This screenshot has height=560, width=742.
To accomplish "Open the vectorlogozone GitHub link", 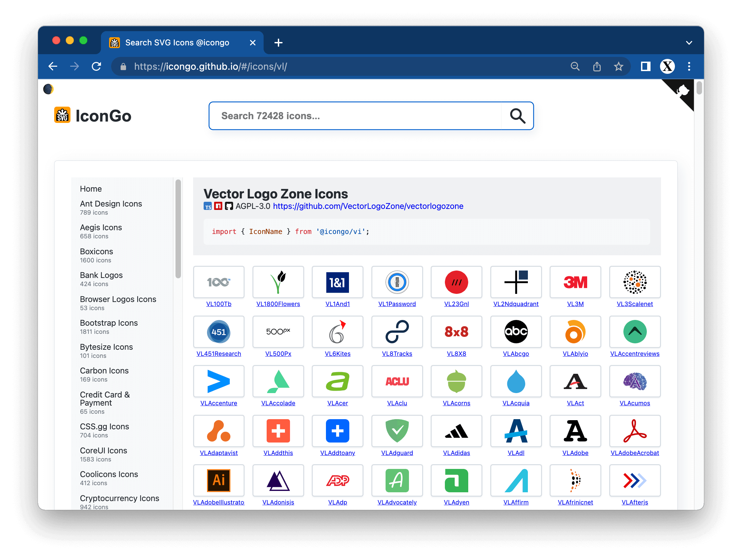I will 368,206.
